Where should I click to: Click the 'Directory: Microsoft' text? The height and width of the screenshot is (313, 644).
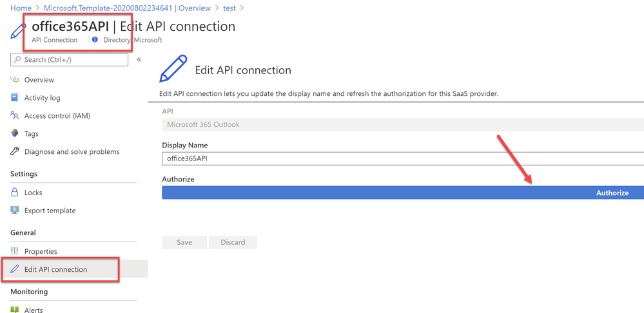[133, 40]
